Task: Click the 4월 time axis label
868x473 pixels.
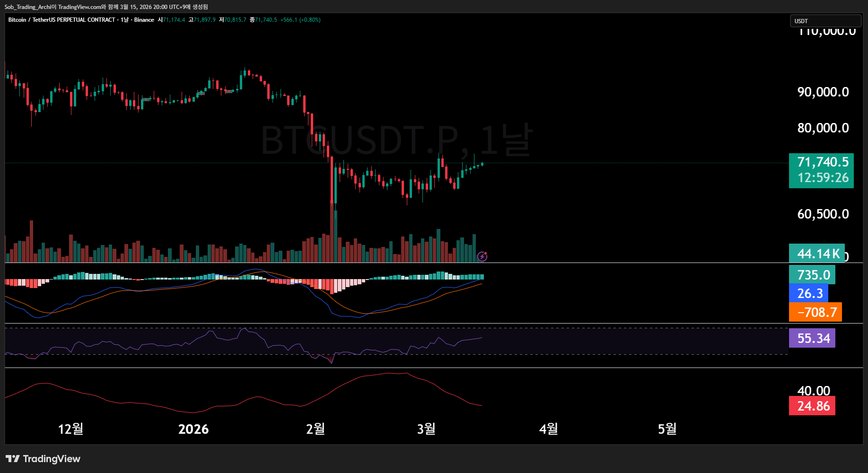Action: point(549,429)
